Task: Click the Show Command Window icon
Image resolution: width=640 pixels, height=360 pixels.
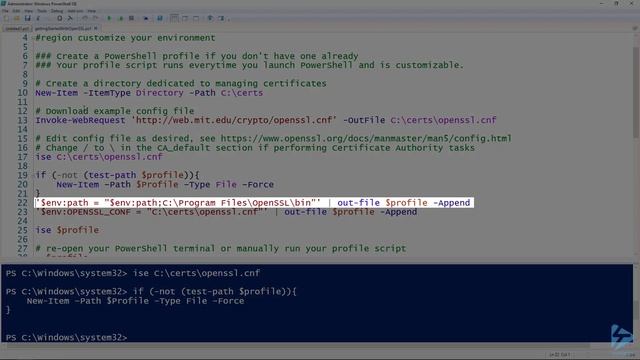Action: 210,18
